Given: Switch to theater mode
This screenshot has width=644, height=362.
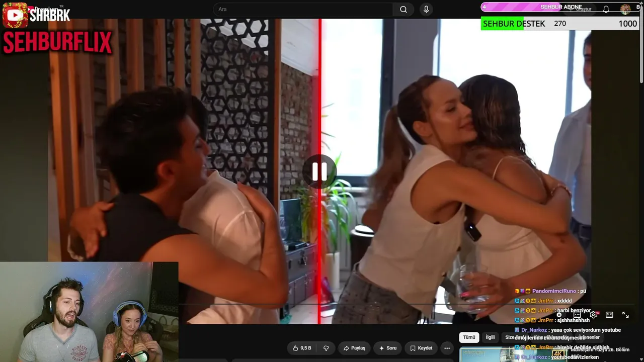Looking at the screenshot, I should click(x=609, y=315).
